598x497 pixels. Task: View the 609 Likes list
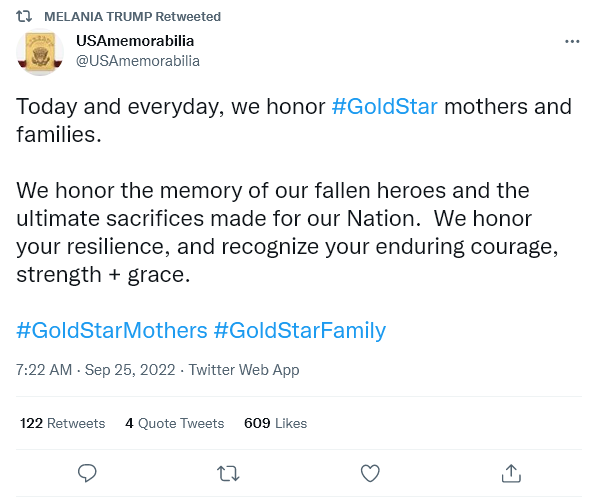click(275, 423)
